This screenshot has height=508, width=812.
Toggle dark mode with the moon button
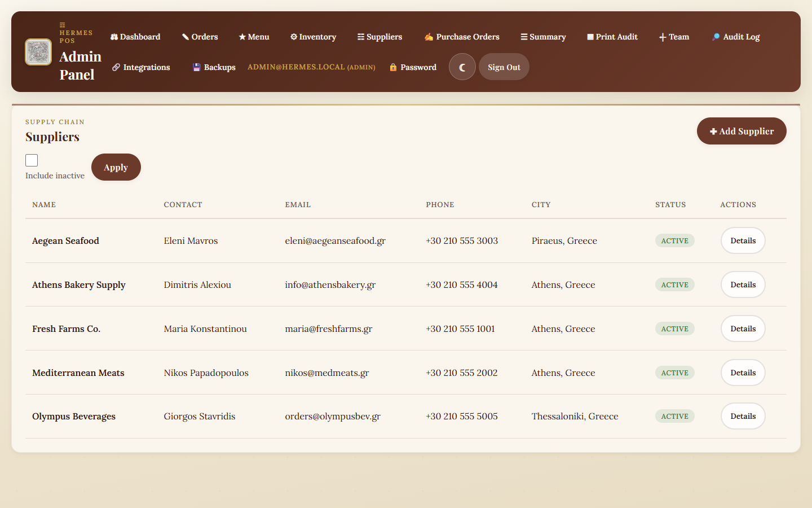pos(462,67)
